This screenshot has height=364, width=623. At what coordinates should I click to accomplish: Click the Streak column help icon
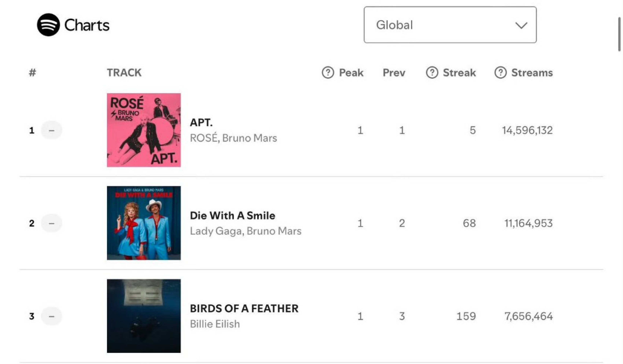point(432,73)
